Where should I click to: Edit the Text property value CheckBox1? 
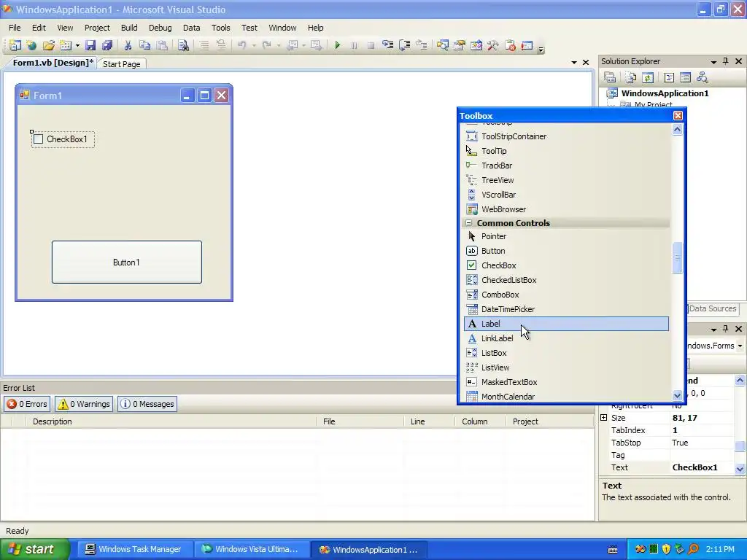pyautogui.click(x=701, y=467)
